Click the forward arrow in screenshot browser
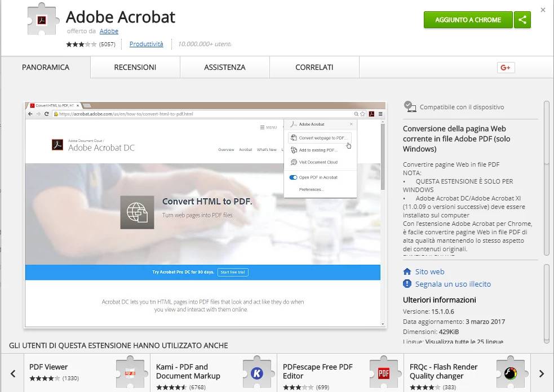554x392 pixels. tap(38, 114)
